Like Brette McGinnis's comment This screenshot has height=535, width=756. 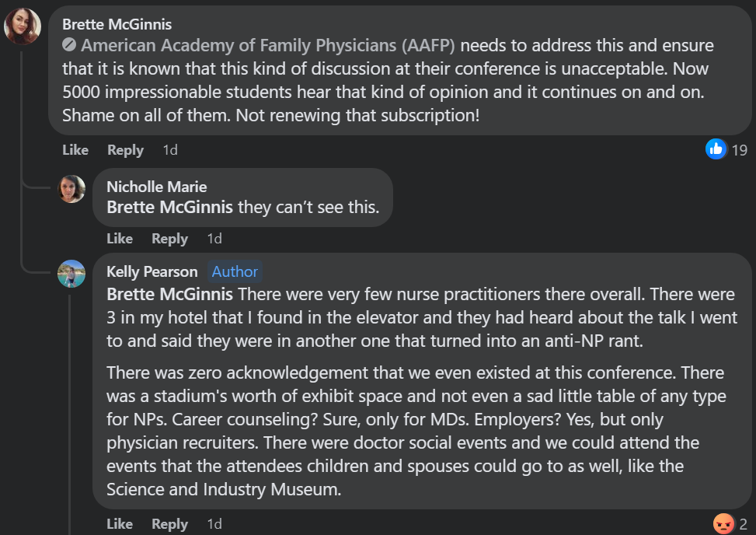click(x=75, y=150)
